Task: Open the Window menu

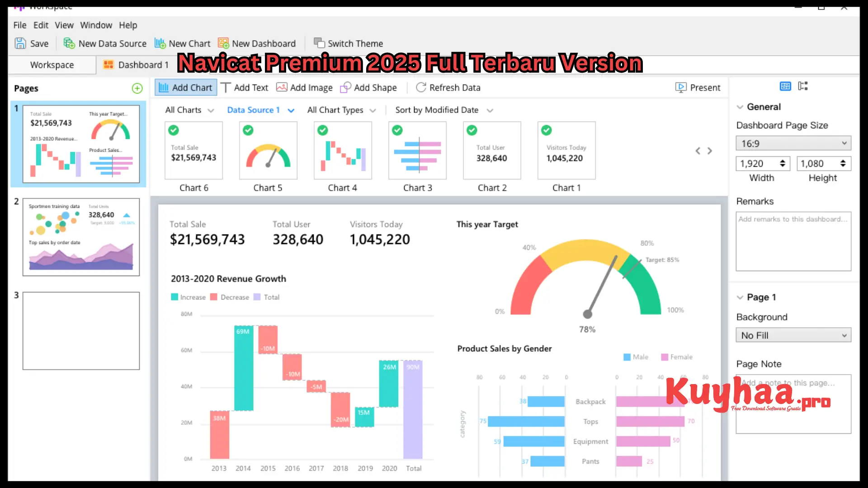Action: coord(96,25)
